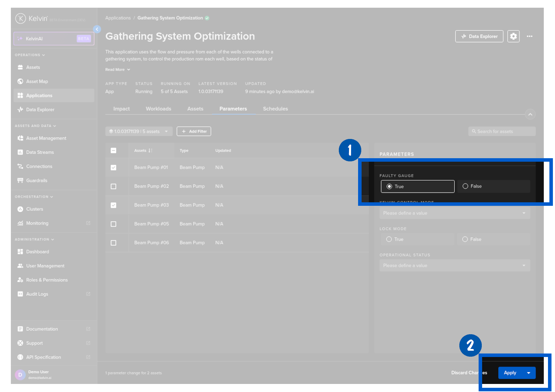Open Data Streams in the sidebar
This screenshot has height=392, width=555.
pyautogui.click(x=40, y=152)
